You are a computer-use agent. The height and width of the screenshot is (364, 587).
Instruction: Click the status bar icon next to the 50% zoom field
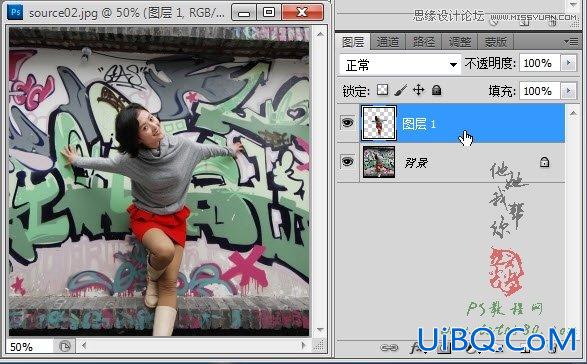tap(64, 346)
